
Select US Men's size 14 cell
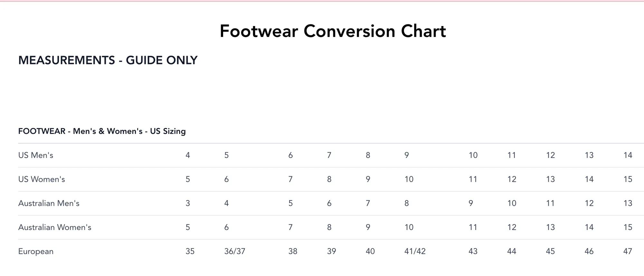tap(628, 155)
